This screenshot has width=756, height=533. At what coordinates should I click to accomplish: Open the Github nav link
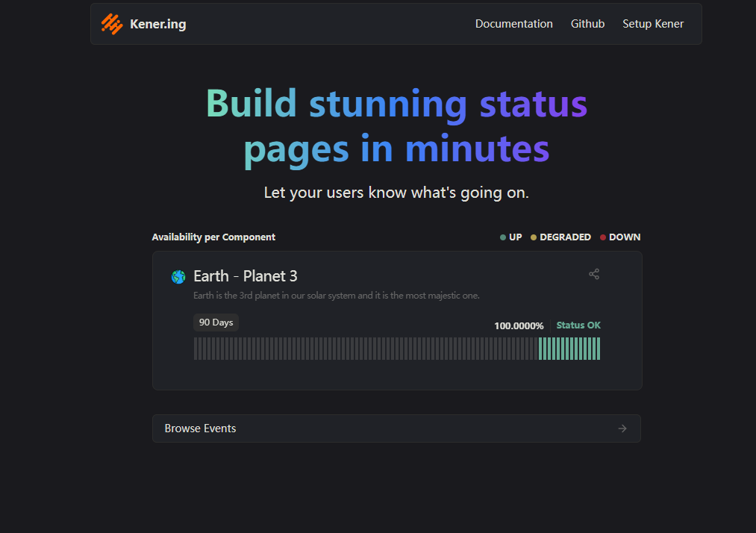click(587, 24)
